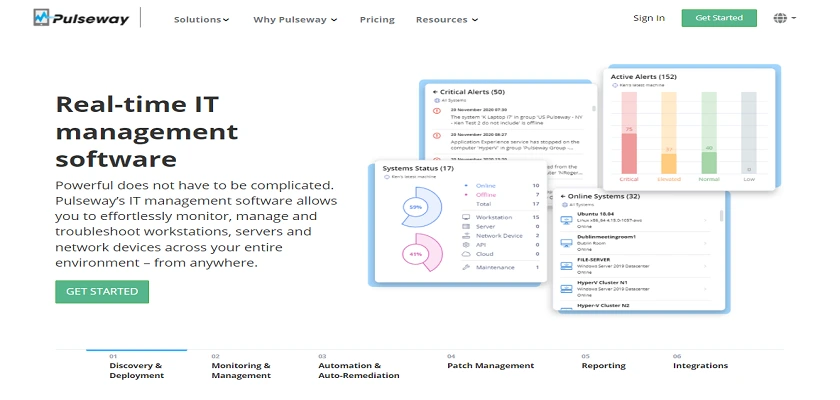This screenshot has height=400, width=840.
Task: Click machine icon under Systems Status title
Action: click(x=386, y=177)
